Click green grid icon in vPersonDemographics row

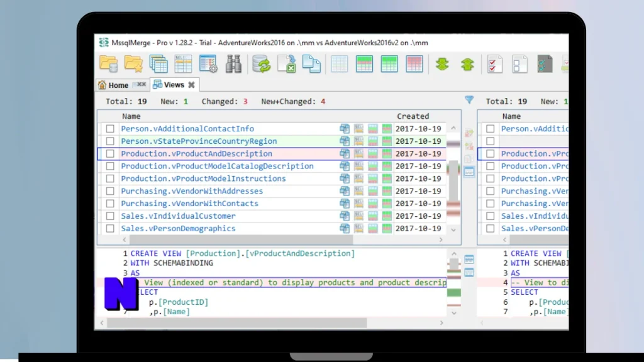(x=387, y=228)
